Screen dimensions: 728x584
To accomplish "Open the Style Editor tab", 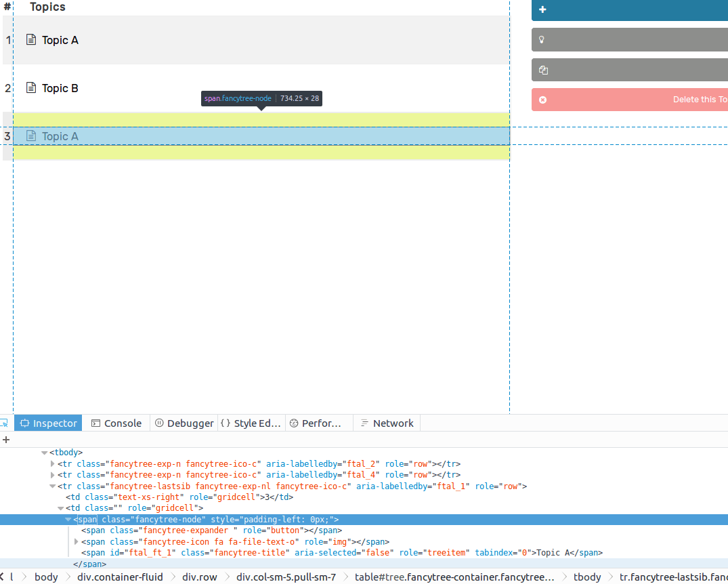I will (x=251, y=423).
